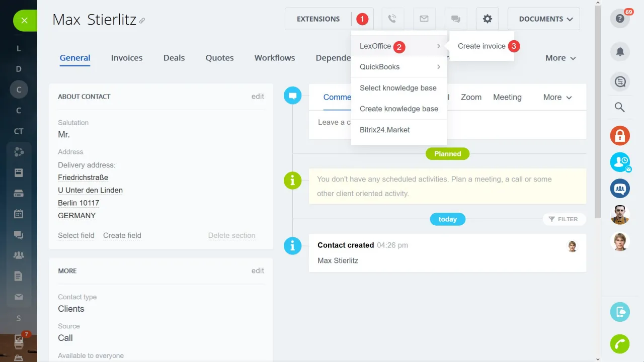The height and width of the screenshot is (362, 644).
Task: Open the timeline More activity dropdown
Action: [x=557, y=98]
